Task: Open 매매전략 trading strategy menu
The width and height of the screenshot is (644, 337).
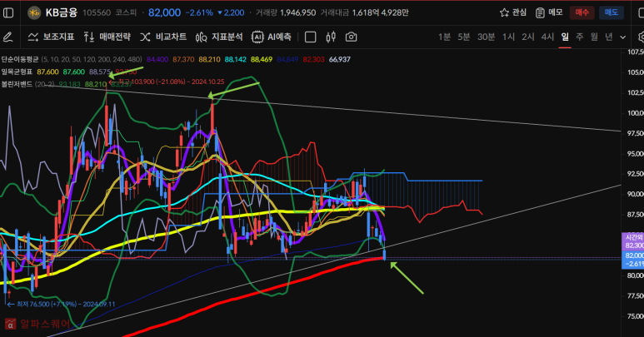Action: (x=107, y=37)
